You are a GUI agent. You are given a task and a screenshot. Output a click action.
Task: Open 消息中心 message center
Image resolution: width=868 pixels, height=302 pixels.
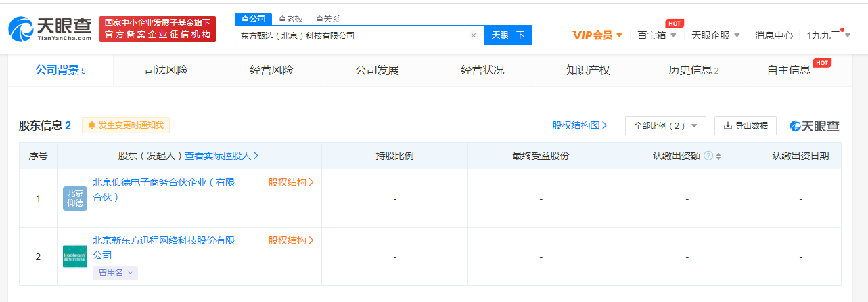(774, 35)
